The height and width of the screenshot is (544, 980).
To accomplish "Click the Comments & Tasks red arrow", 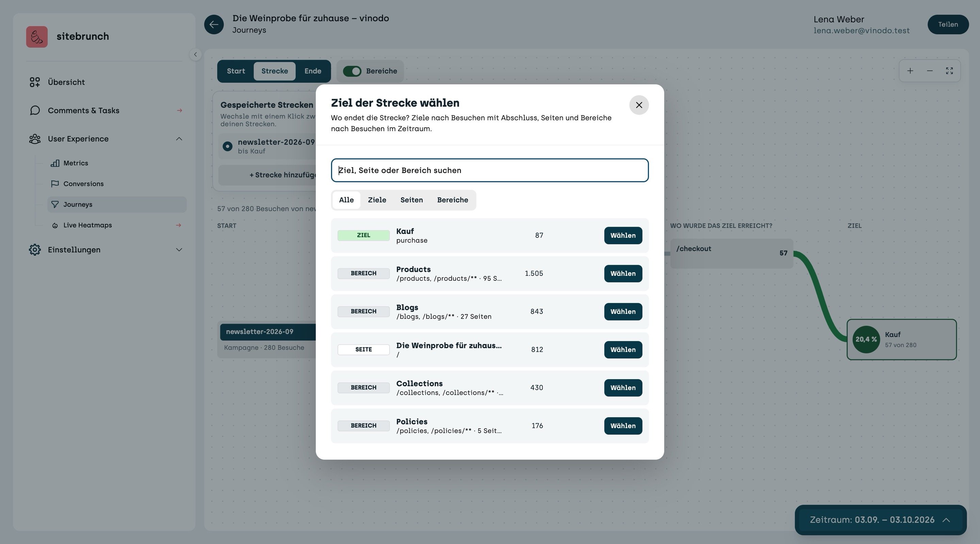I will pos(179,110).
